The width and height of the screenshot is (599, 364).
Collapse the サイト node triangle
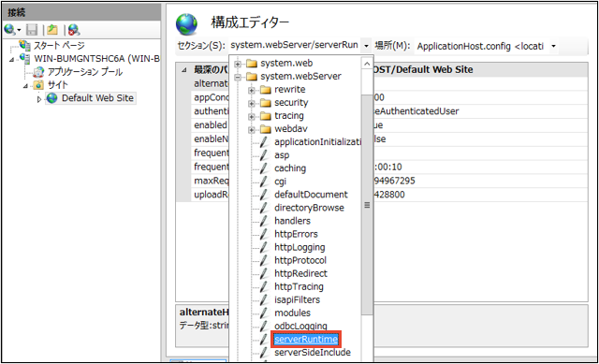[25, 85]
